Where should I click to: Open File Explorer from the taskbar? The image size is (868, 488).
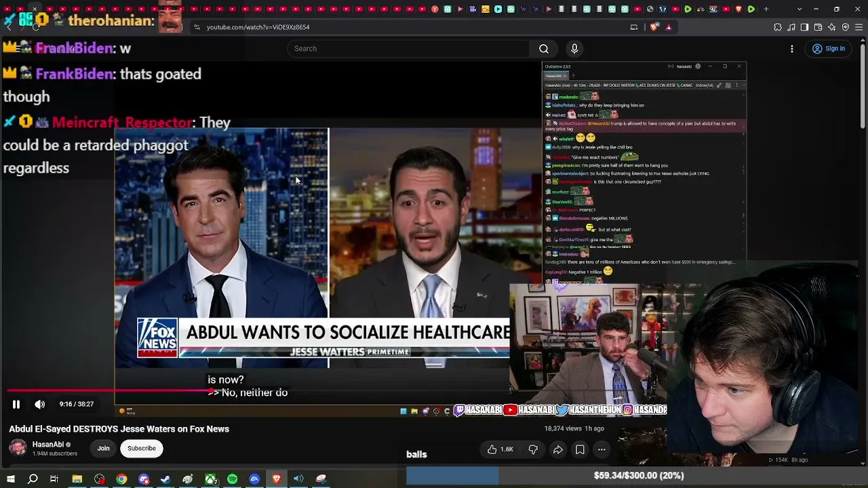point(77,479)
